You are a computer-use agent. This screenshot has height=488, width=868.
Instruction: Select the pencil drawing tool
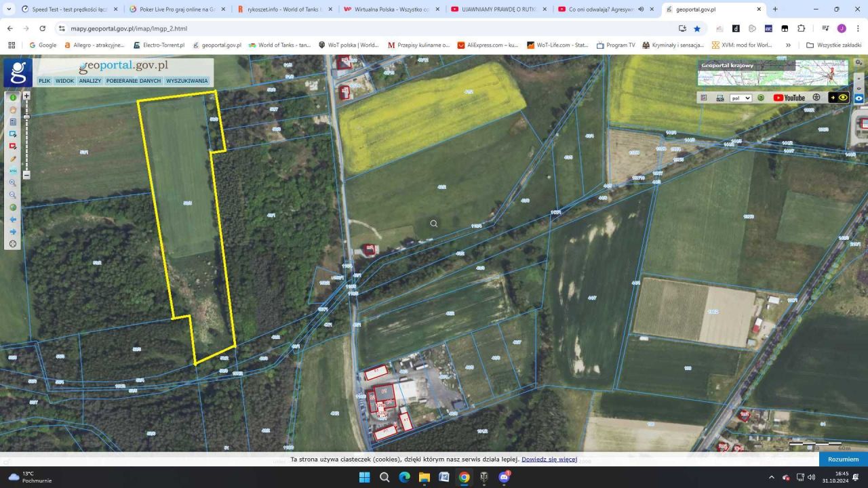13,159
